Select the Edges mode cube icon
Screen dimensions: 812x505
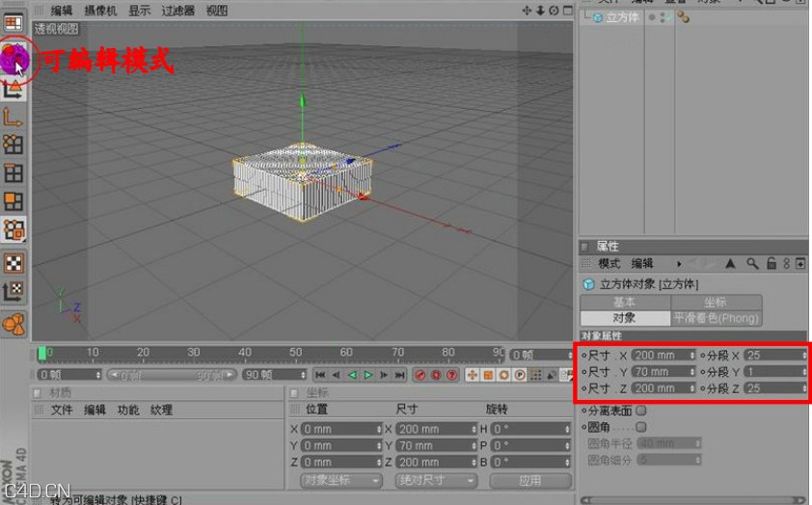[14, 173]
